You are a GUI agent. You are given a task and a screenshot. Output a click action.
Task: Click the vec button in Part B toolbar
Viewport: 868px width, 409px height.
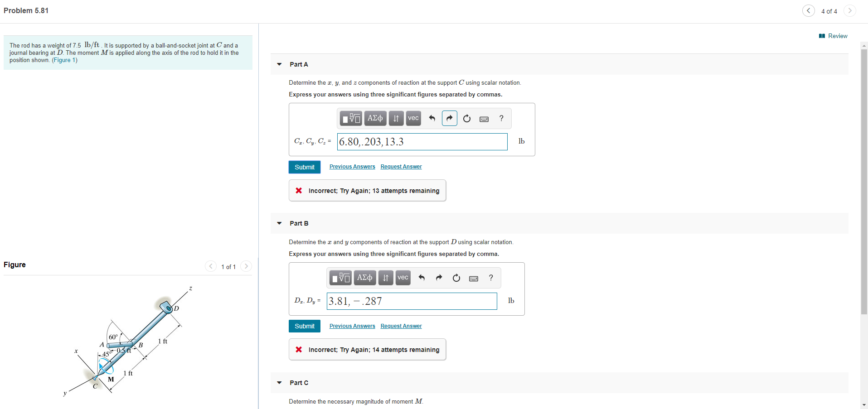click(403, 278)
